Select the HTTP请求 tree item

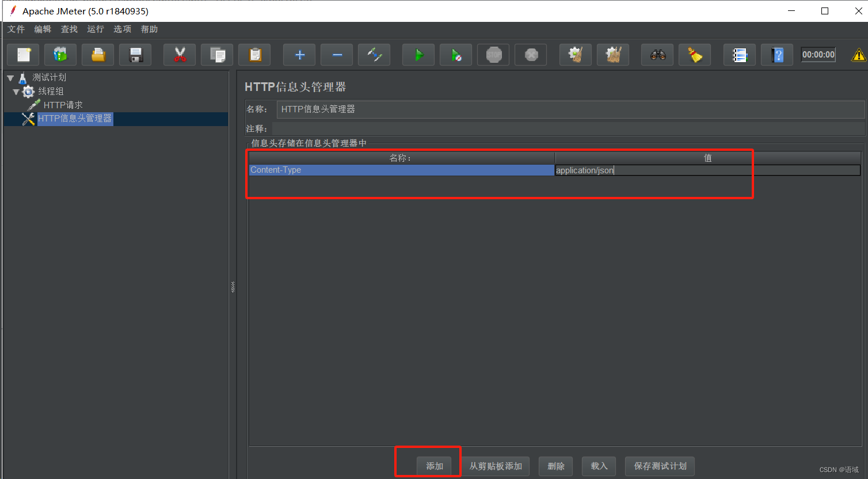point(63,105)
